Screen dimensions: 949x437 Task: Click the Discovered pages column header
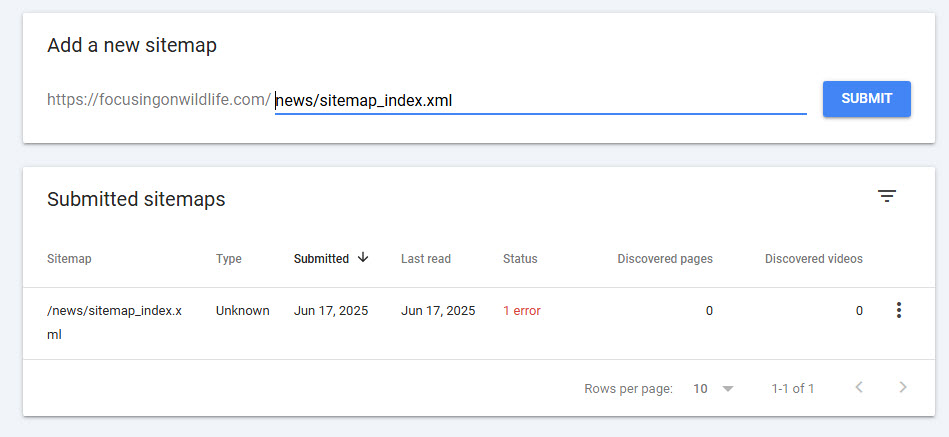(665, 259)
